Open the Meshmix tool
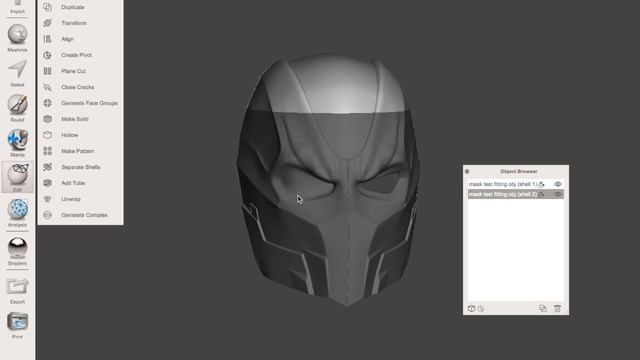 click(18, 38)
